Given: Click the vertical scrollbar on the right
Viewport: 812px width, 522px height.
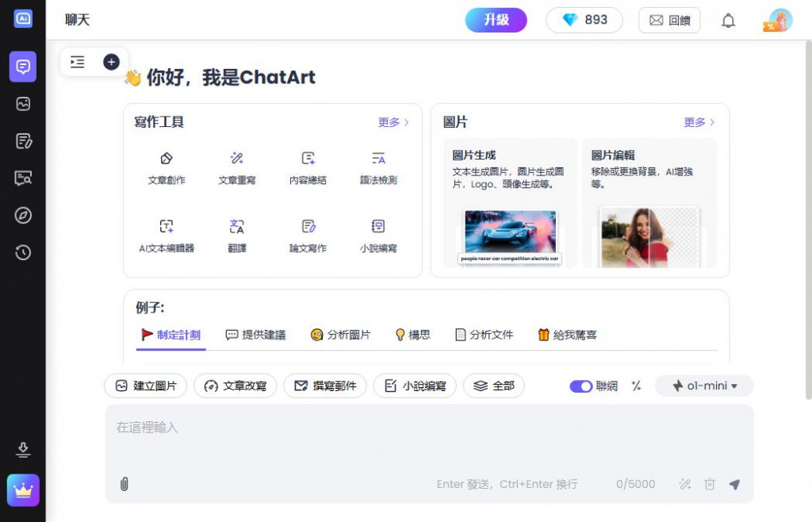Looking at the screenshot, I should (808, 220).
